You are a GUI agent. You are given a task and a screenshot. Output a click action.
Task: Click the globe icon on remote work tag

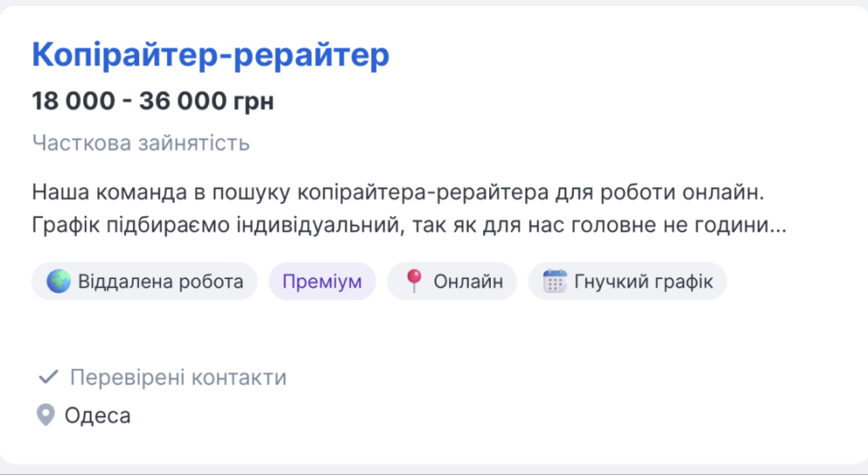[x=58, y=282]
